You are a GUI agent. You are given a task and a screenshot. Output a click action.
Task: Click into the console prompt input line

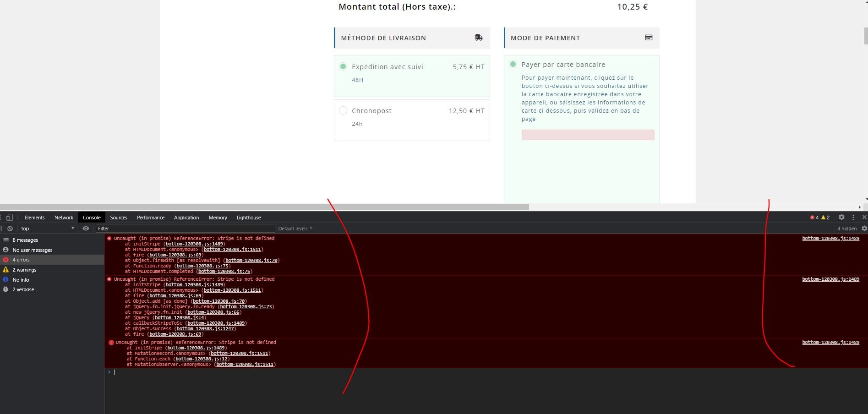tap(486, 372)
